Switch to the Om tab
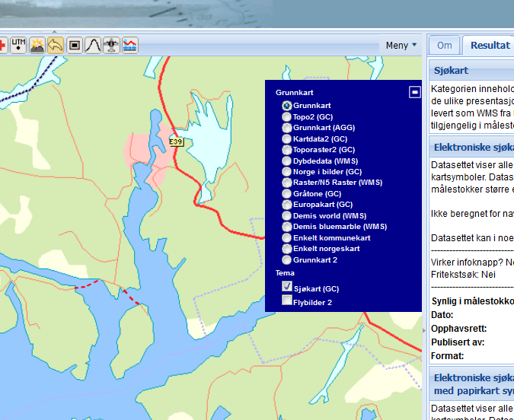 click(445, 45)
